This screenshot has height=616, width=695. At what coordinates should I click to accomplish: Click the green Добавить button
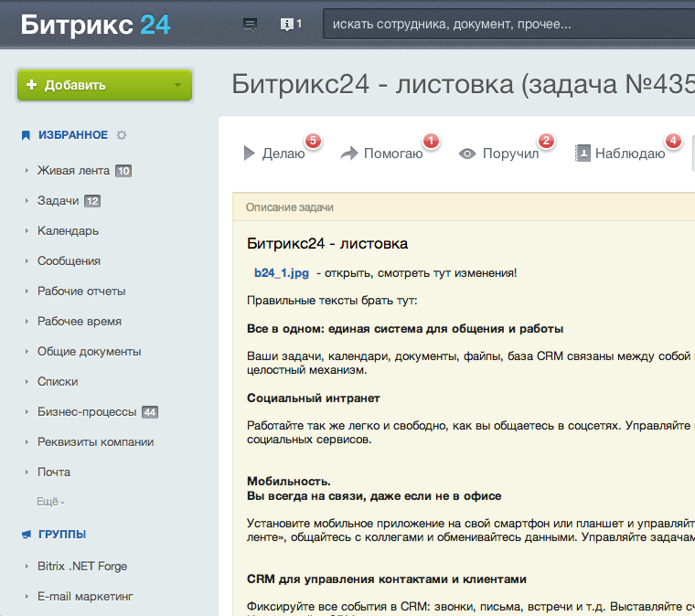pyautogui.click(x=104, y=85)
